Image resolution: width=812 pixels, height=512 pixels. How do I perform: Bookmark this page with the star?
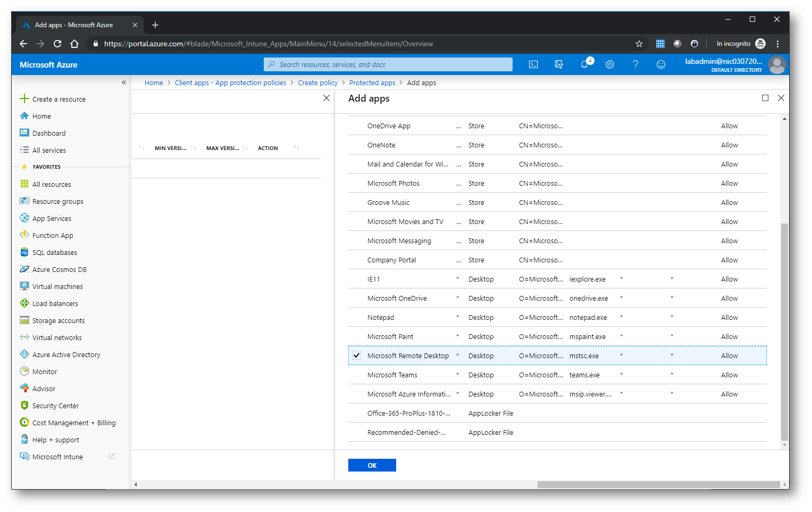click(x=639, y=44)
